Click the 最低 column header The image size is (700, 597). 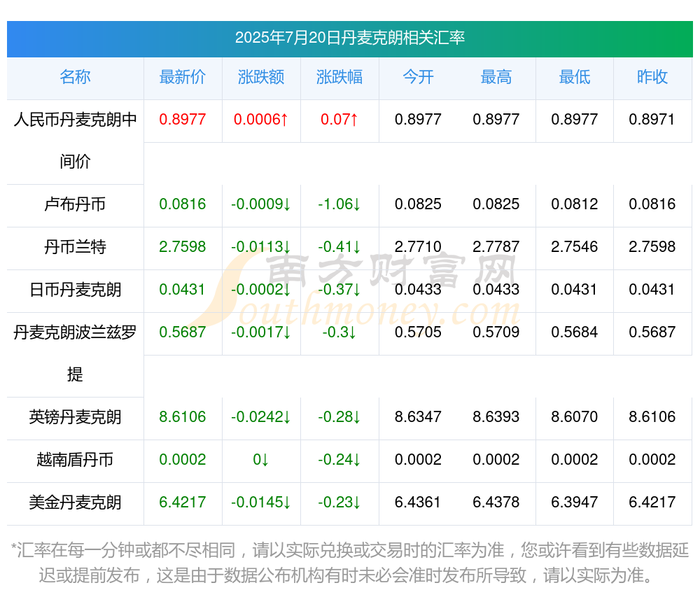575,77
